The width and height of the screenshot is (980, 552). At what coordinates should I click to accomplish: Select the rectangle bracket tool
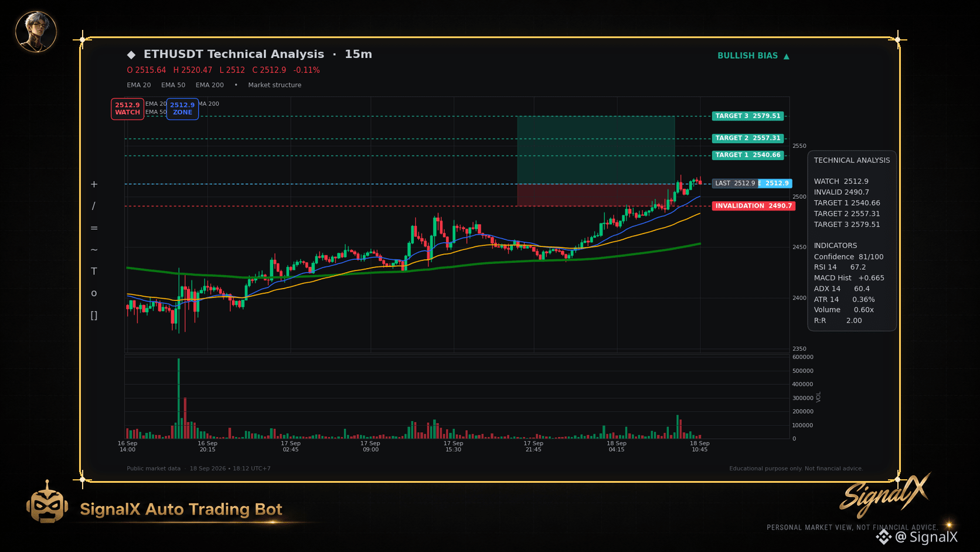94,316
